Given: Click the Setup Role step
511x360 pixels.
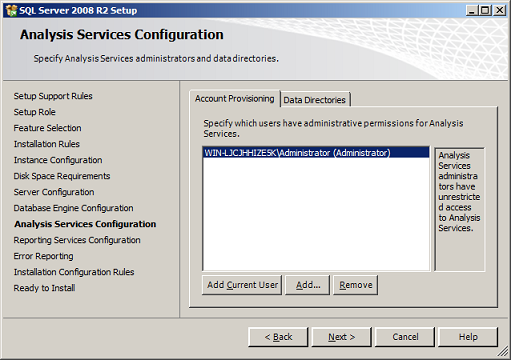Looking at the screenshot, I should [x=35, y=112].
